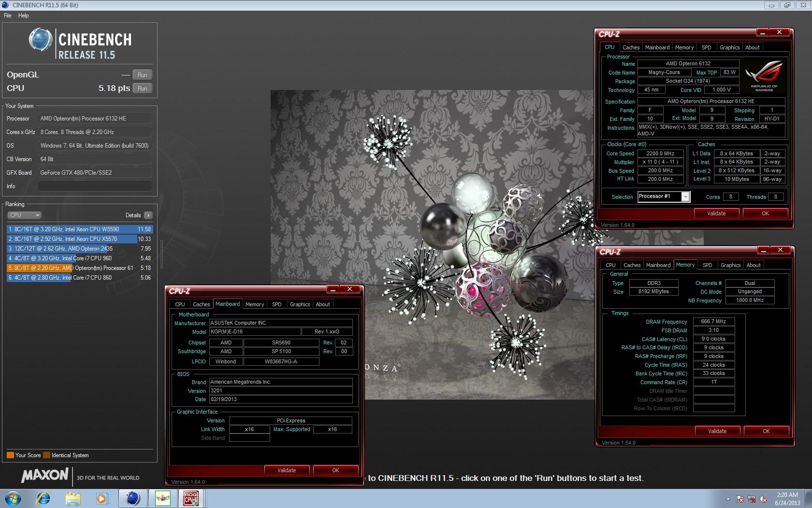
Task: Run the CPU benchmark
Action: point(142,89)
